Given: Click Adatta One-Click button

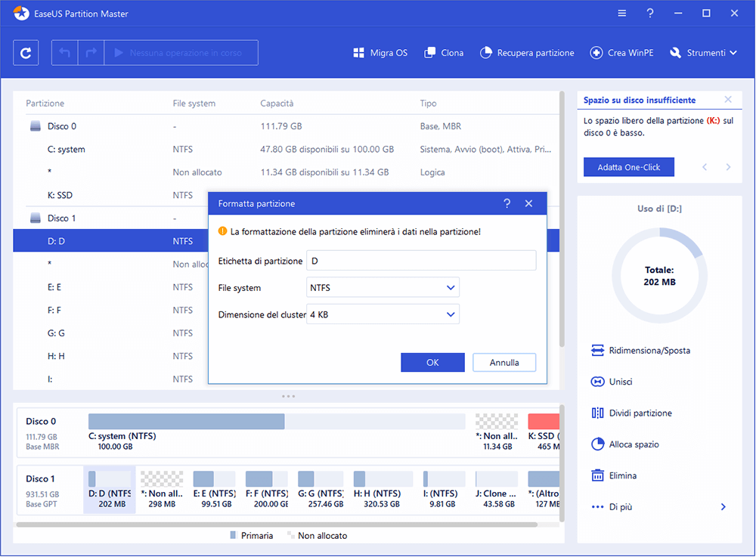Looking at the screenshot, I should click(629, 167).
